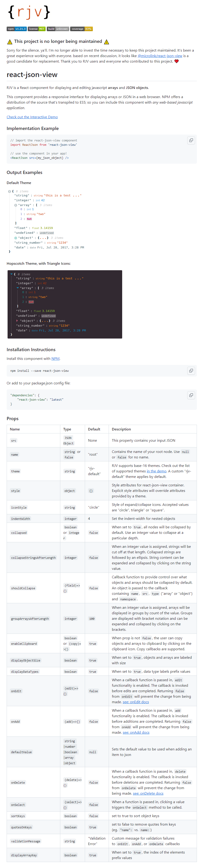Collapse "array" node in Default Theme example
Image resolution: width=204 pixels, height=868 pixels.
16,205
